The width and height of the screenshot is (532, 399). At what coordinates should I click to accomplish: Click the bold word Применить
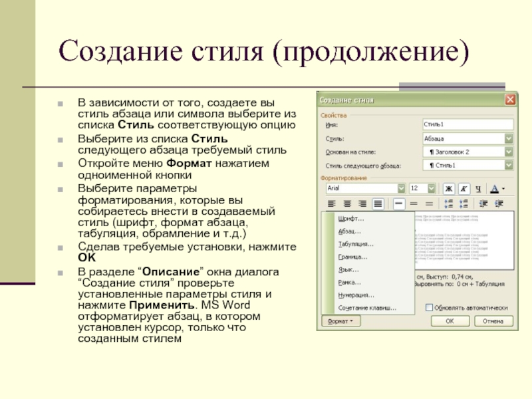coord(162,305)
